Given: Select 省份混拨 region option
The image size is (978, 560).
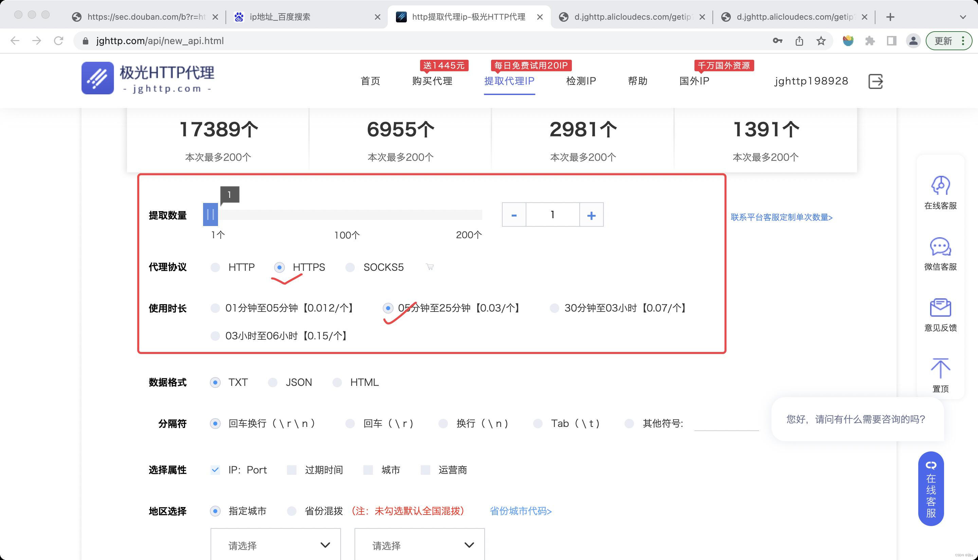Looking at the screenshot, I should [x=292, y=511].
